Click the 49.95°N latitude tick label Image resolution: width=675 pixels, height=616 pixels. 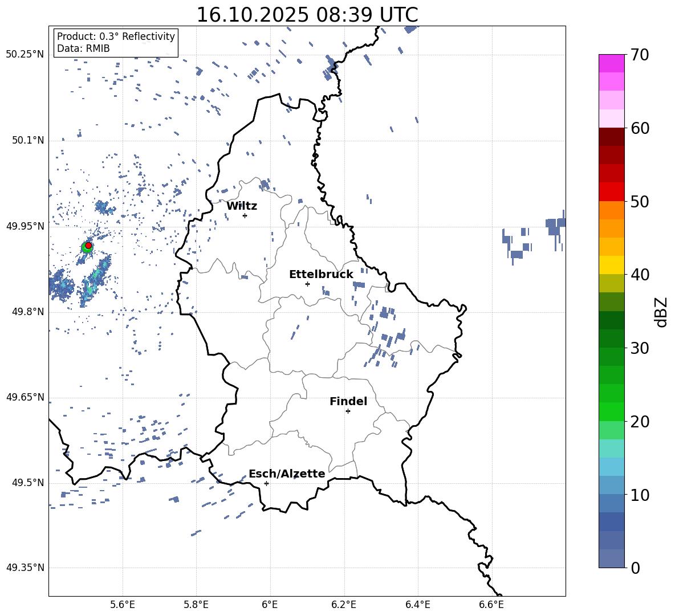coord(26,226)
